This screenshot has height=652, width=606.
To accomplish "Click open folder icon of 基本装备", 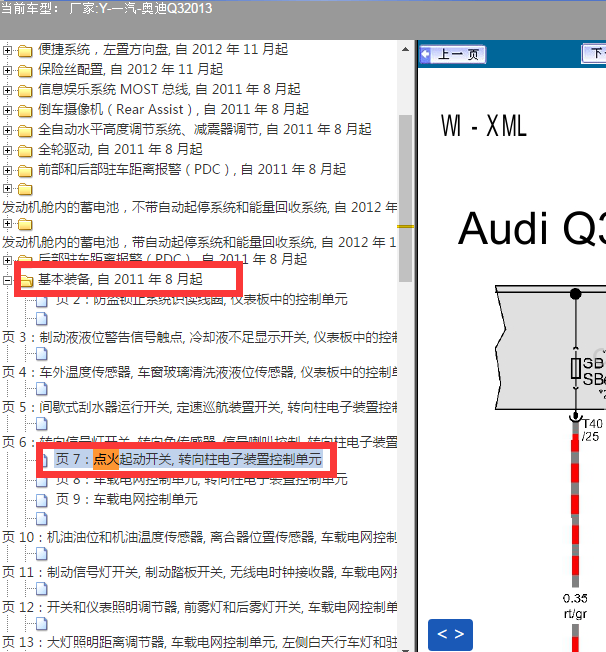I will [26, 281].
